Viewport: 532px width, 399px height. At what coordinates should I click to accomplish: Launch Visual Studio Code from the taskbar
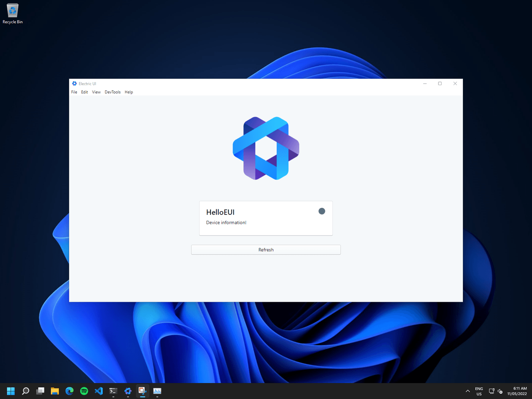(x=98, y=391)
